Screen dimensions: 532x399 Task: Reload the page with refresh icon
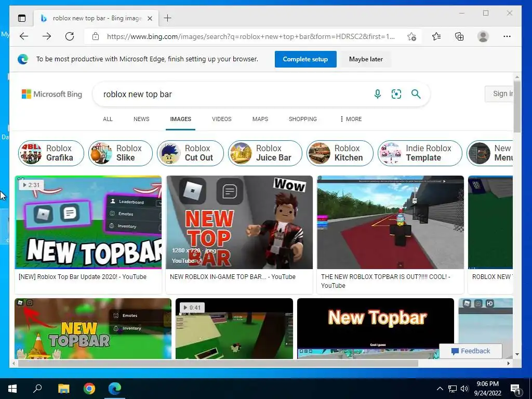pos(70,36)
